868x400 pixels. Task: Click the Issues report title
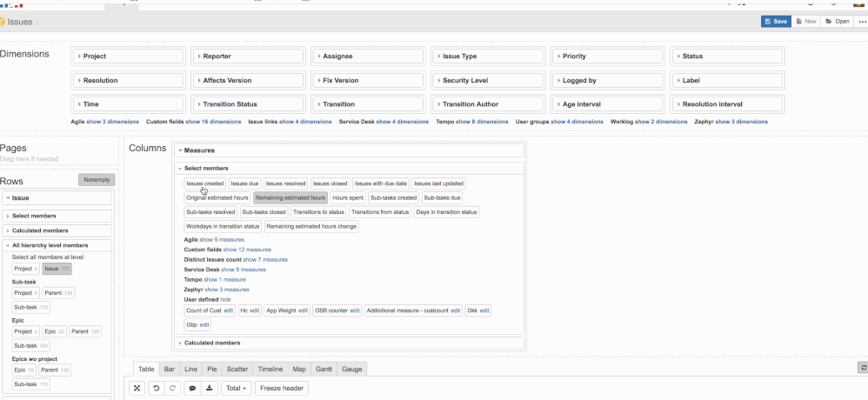coord(20,22)
